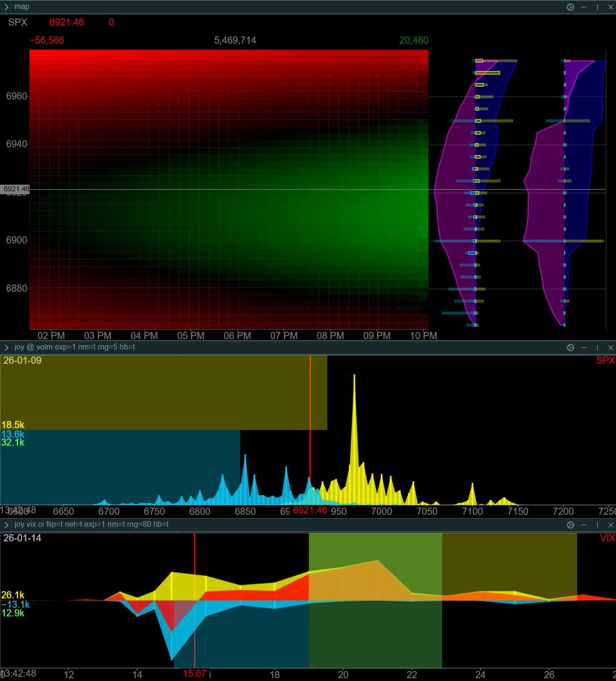Close the map panel

[610, 7]
